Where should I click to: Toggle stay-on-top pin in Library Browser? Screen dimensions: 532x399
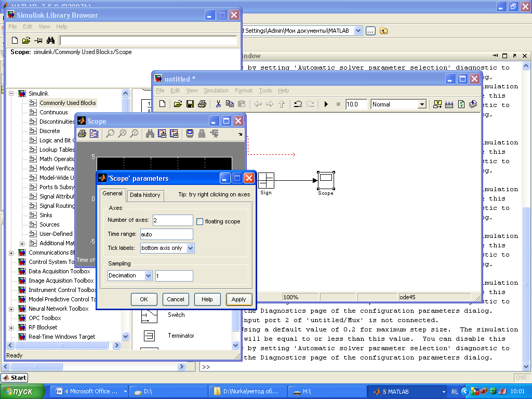[38, 41]
